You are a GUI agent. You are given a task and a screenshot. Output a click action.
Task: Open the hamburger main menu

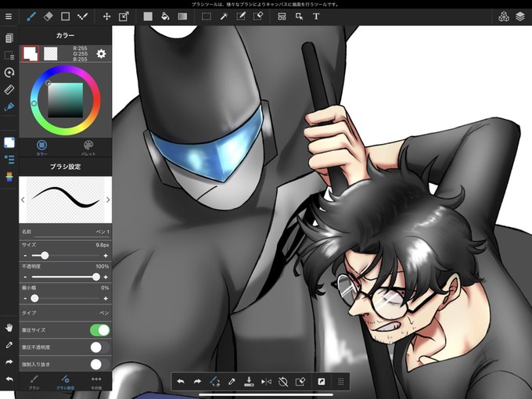click(x=9, y=16)
